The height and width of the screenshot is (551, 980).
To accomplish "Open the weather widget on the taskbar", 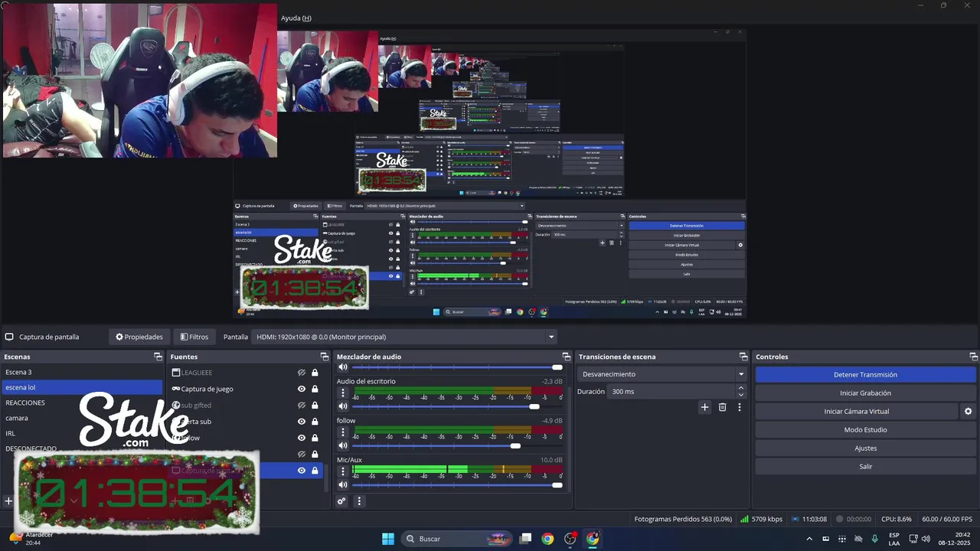I will pyautogui.click(x=31, y=539).
